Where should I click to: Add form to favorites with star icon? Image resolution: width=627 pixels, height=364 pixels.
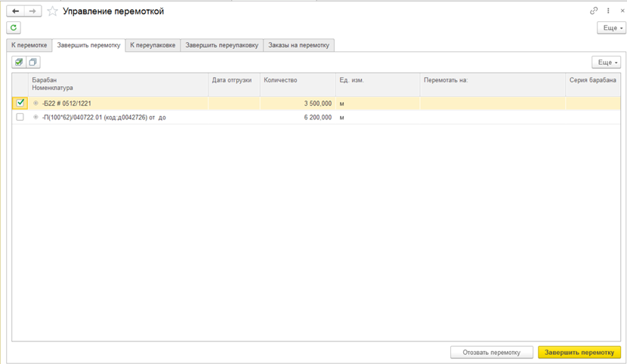52,11
